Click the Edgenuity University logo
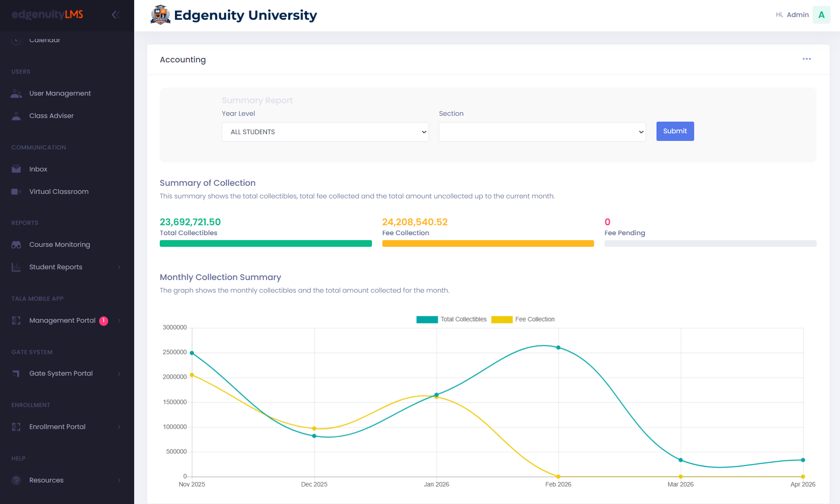The width and height of the screenshot is (840, 504). point(160,14)
